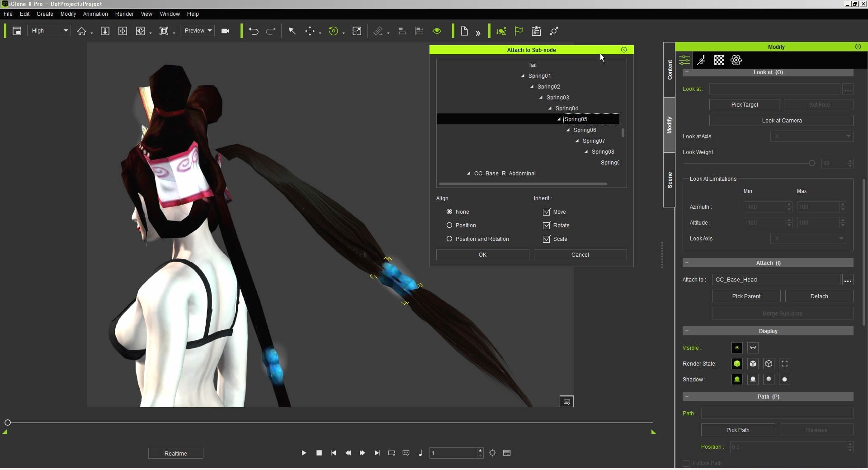The image size is (868, 470).
Task: Select the None align radio button
Action: pos(449,211)
